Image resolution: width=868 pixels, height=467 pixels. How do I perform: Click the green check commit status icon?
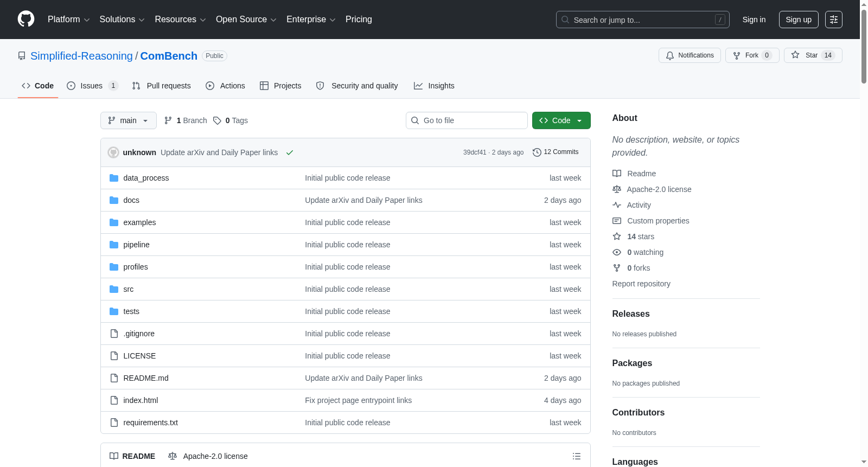[290, 152]
